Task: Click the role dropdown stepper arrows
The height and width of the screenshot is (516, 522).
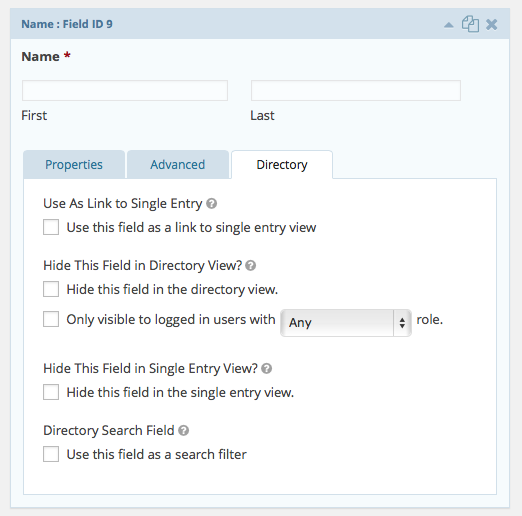Action: [x=402, y=323]
